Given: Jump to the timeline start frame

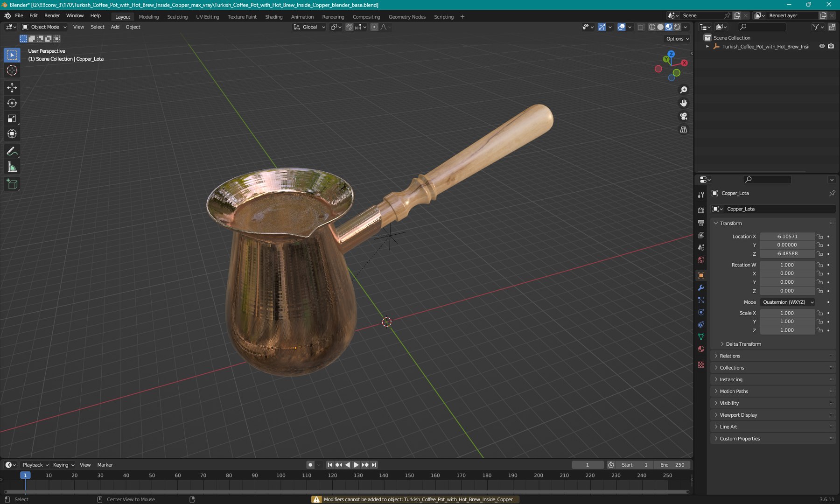Looking at the screenshot, I should pyautogui.click(x=330, y=465).
